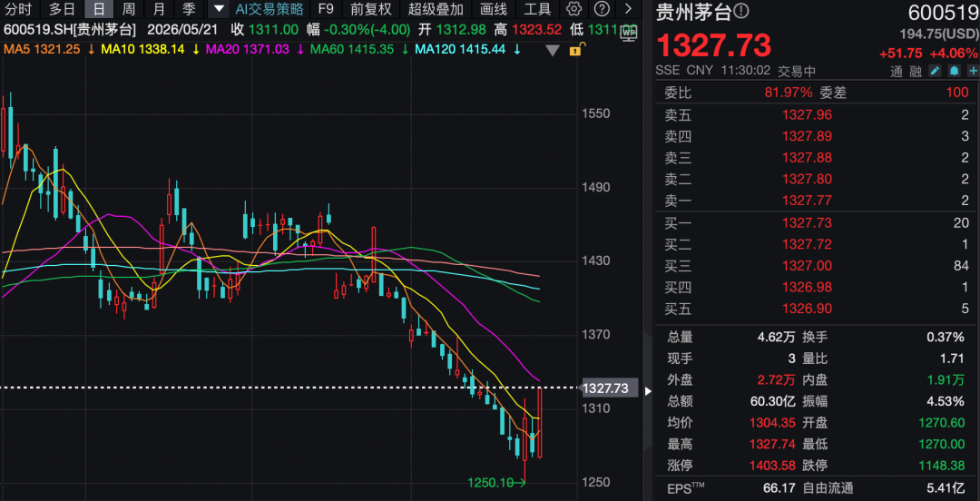Click the 涨停 1403.58 limit-up price
The width and height of the screenshot is (980, 501).
(771, 466)
